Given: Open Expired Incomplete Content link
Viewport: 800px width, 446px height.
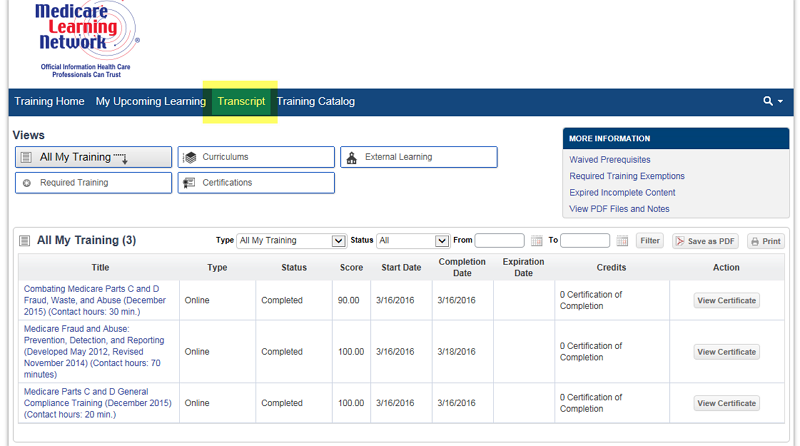Looking at the screenshot, I should (622, 192).
